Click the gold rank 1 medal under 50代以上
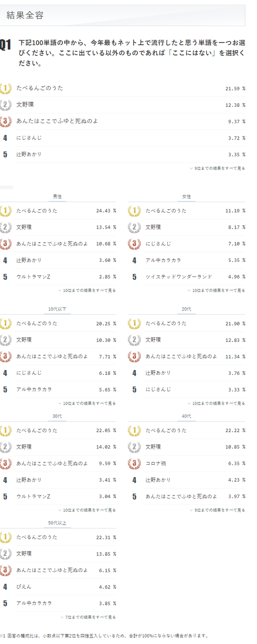Image resolution: width=257 pixels, height=644 pixels. pyautogui.click(x=5, y=537)
